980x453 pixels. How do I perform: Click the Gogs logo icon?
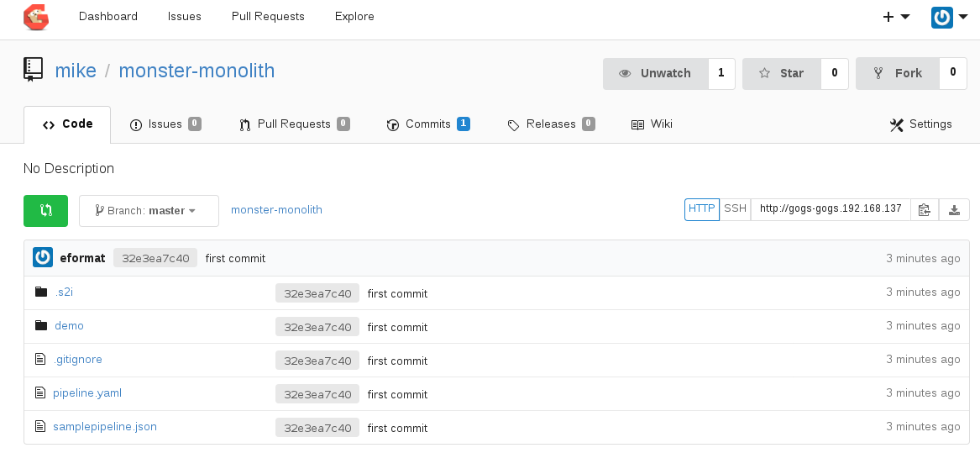[36, 17]
